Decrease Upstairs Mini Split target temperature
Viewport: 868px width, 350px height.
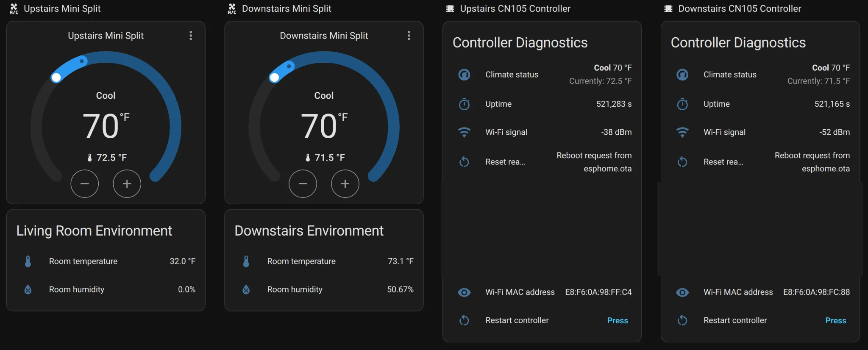85,184
